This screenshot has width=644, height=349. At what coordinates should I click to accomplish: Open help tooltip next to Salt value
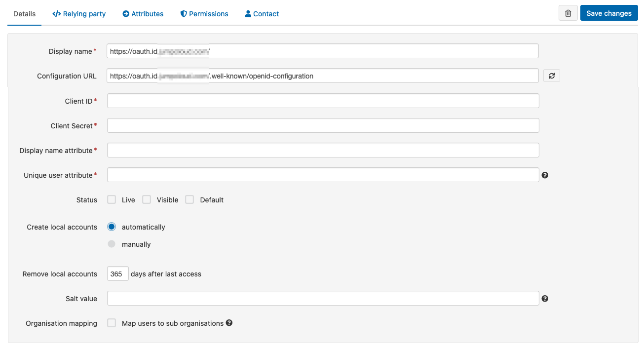pos(545,298)
